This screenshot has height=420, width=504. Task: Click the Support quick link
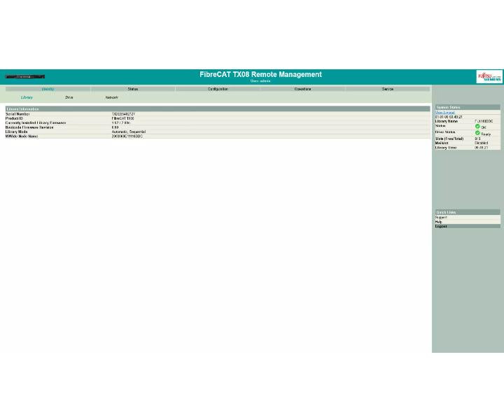click(441, 218)
